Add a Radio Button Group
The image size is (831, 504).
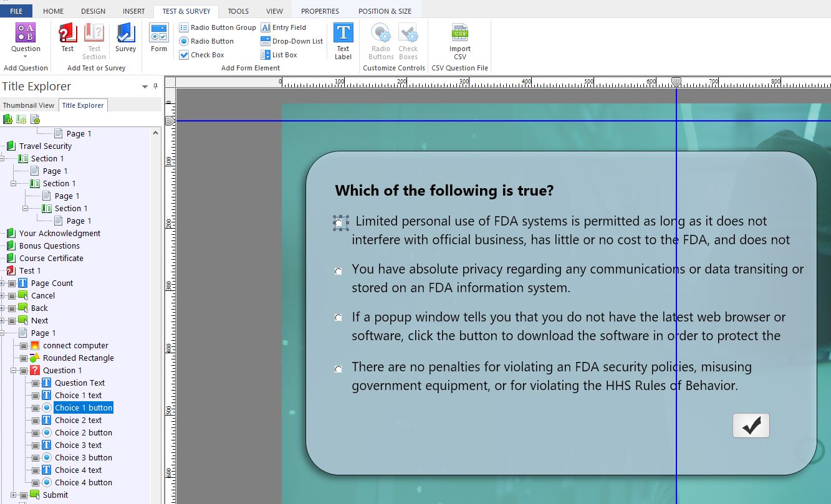pyautogui.click(x=217, y=27)
